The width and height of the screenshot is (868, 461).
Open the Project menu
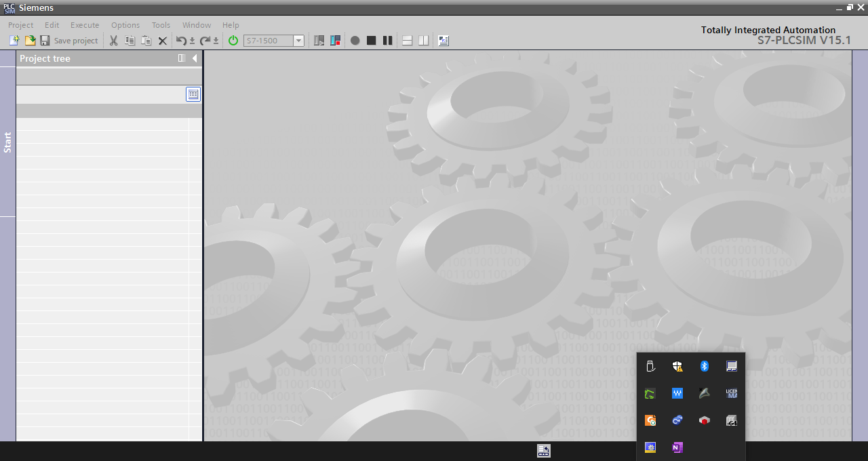pos(21,25)
